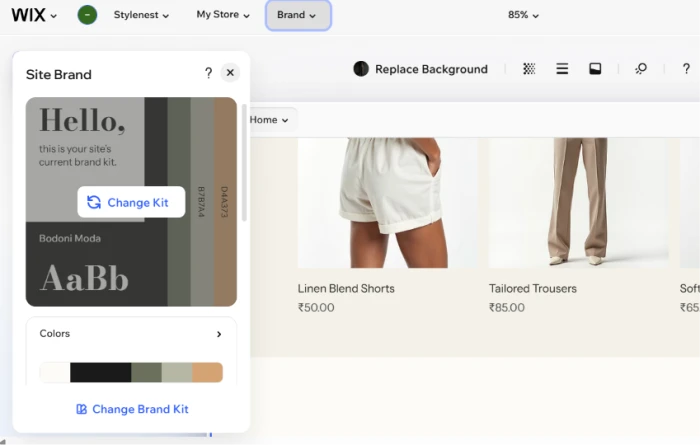The height and width of the screenshot is (445, 700).
Task: Click the Tailored Trousers product image
Action: (x=579, y=203)
